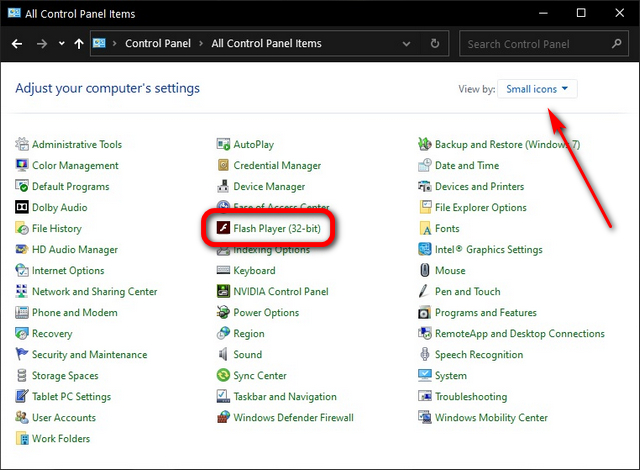Click the Dolby Audio icon
This screenshot has height=470, width=640.
point(22,208)
